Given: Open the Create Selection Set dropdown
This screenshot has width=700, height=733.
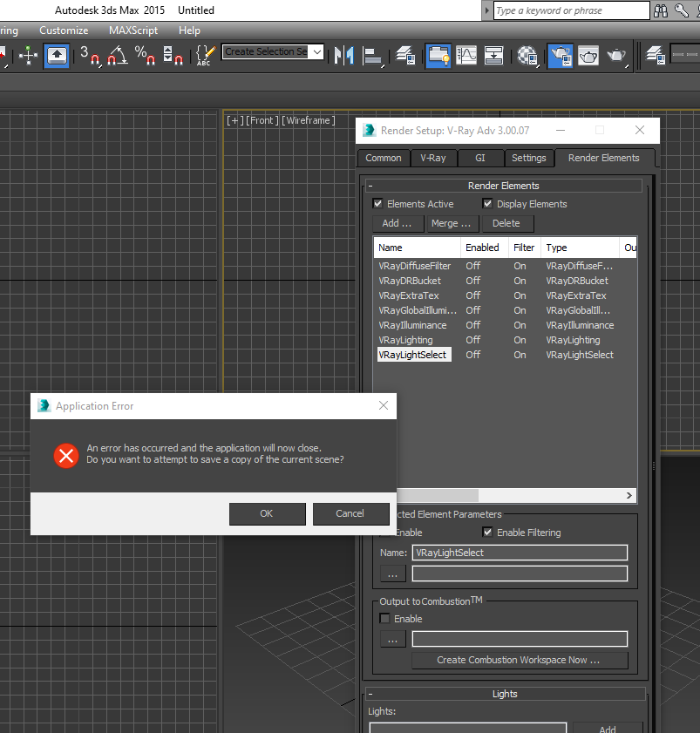Looking at the screenshot, I should (316, 52).
